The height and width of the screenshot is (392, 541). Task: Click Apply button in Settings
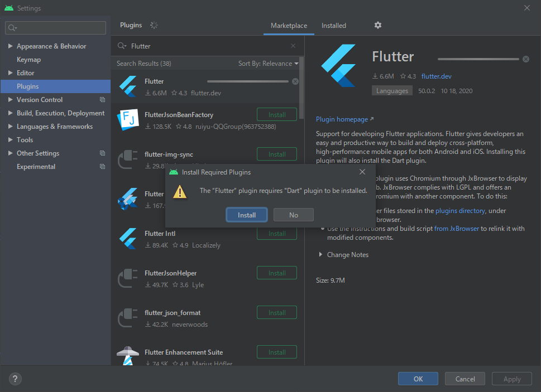click(x=512, y=379)
